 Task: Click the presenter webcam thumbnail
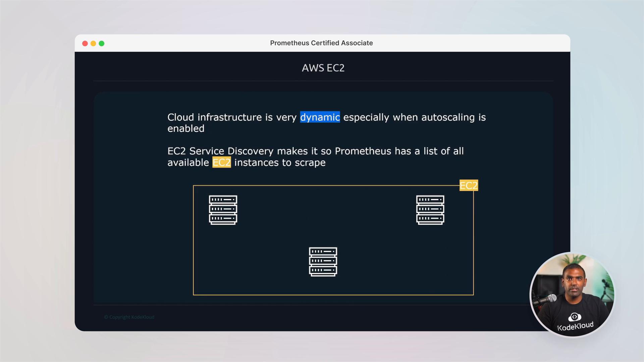point(572,295)
